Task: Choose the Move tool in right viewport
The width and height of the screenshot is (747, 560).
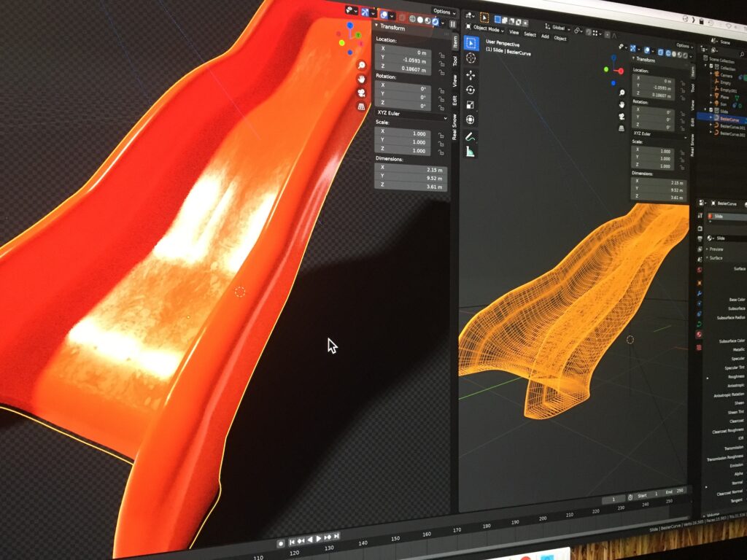Action: (471, 75)
